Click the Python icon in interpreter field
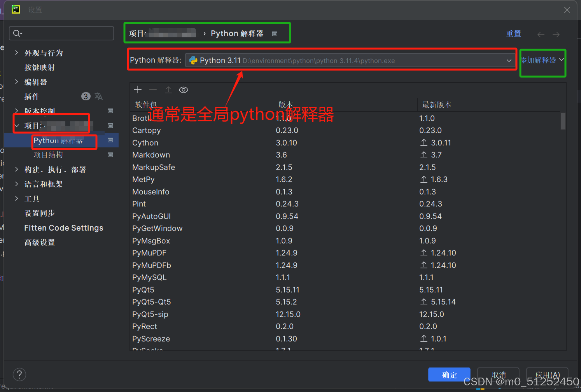The height and width of the screenshot is (392, 581). coord(193,61)
